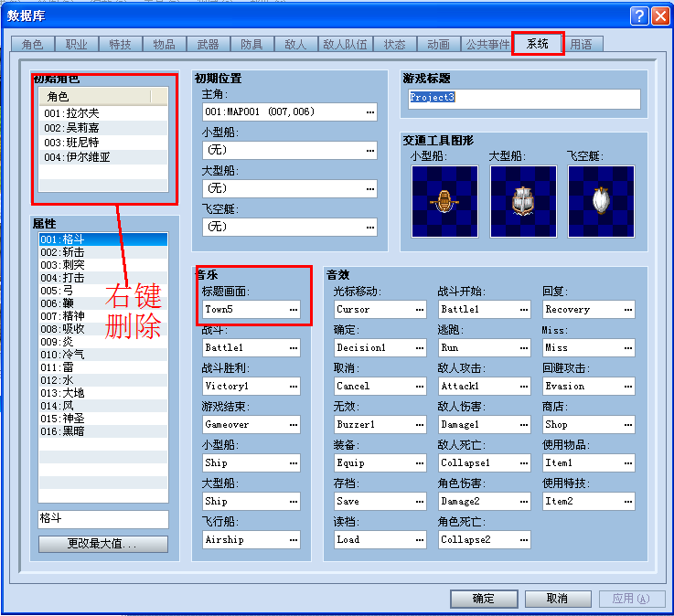Open the Cancel sound selector
This screenshot has height=616, width=674.
click(380, 387)
